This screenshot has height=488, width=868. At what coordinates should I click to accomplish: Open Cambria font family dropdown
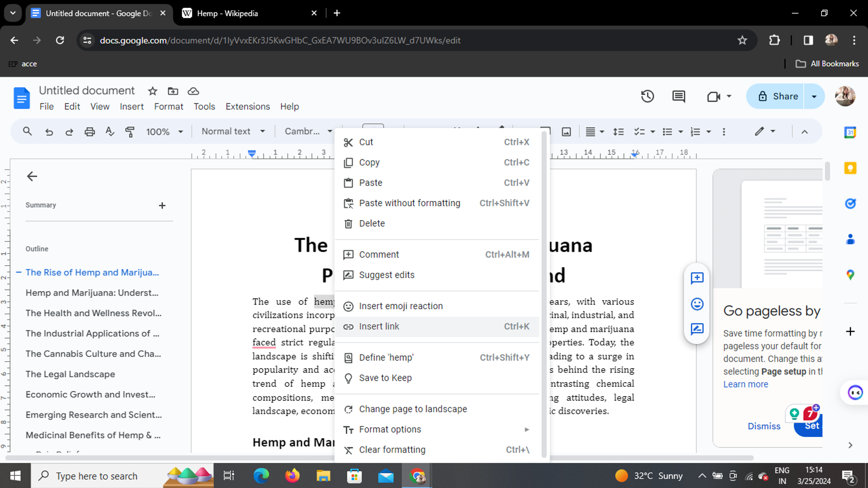tap(308, 132)
